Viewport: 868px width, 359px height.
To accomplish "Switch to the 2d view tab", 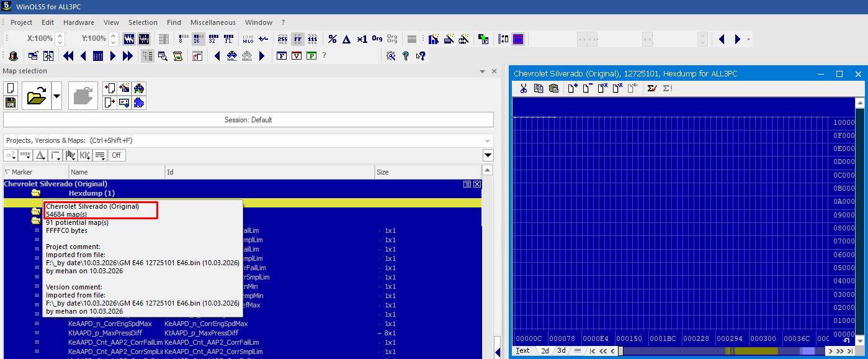I will (x=545, y=351).
